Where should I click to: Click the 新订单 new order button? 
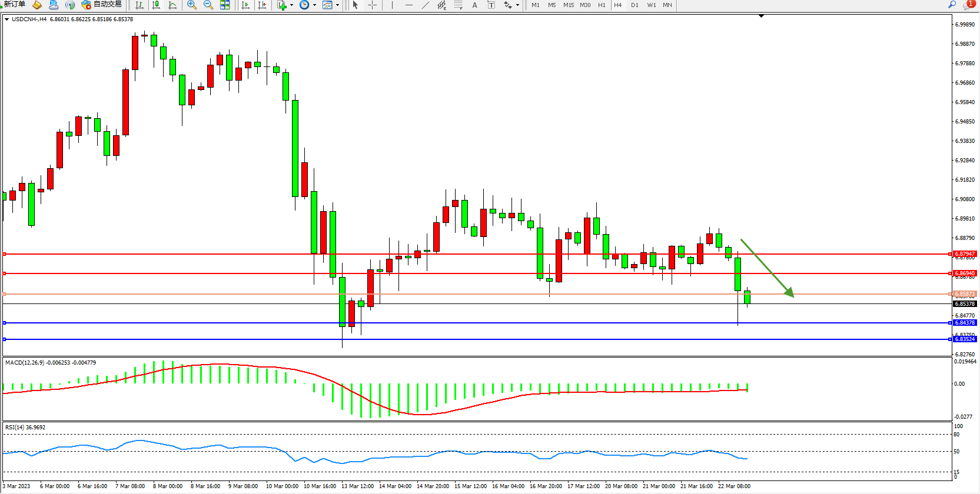(x=14, y=5)
